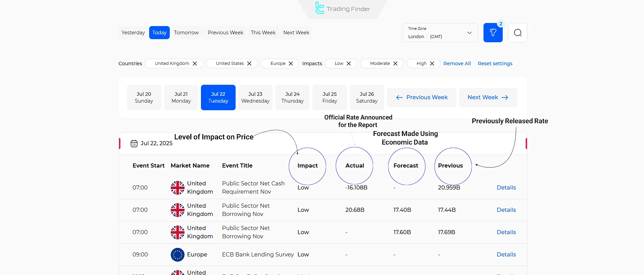This screenshot has height=275, width=644.
Task: Click the search magnifier icon
Action: pyautogui.click(x=517, y=33)
